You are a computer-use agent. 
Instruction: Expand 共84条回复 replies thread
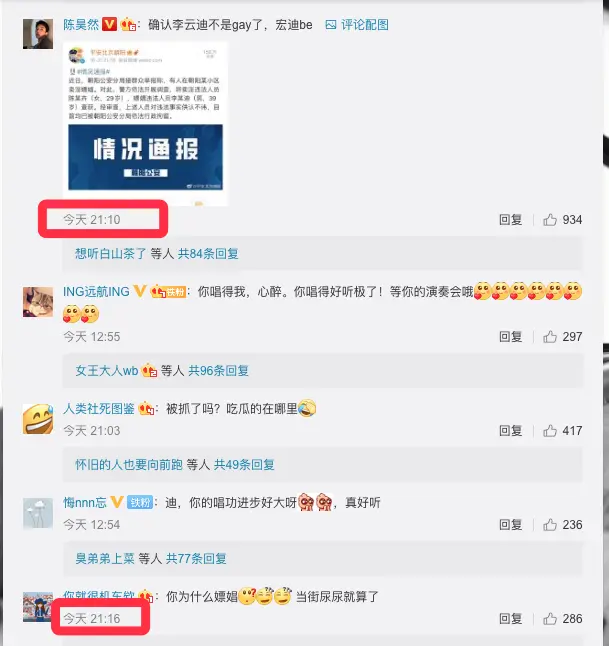click(208, 253)
